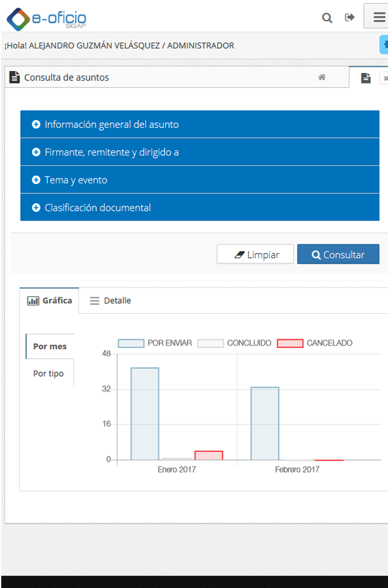Select the Por mes side tab
The width and height of the screenshot is (388, 588).
[x=50, y=346]
